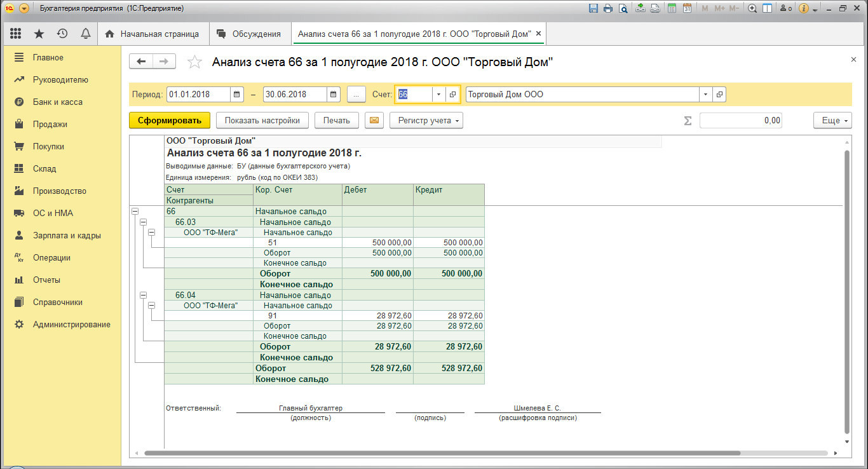Close the Анализ счета 66 tab
This screenshot has height=469, width=868.
pyautogui.click(x=538, y=34)
